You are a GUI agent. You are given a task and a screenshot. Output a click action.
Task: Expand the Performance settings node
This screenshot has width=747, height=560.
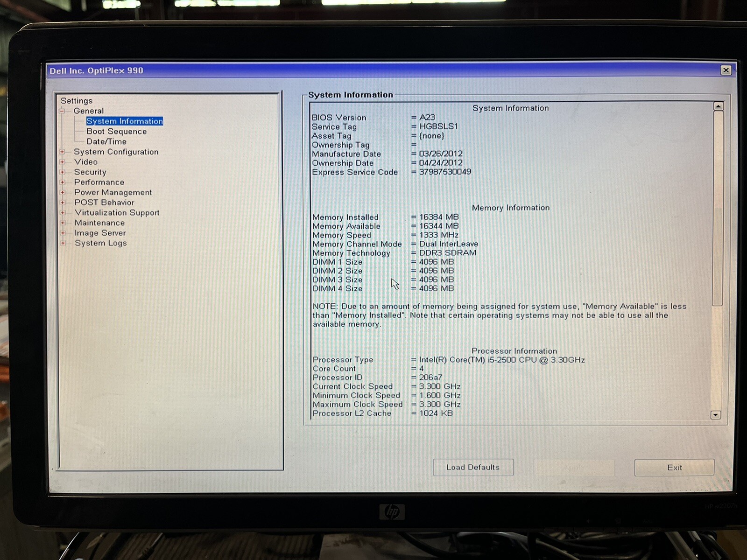click(x=62, y=182)
